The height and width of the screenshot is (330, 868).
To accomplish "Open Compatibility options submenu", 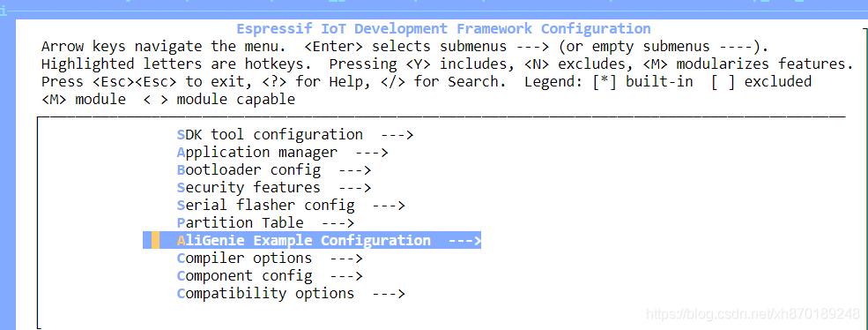I will coord(291,294).
